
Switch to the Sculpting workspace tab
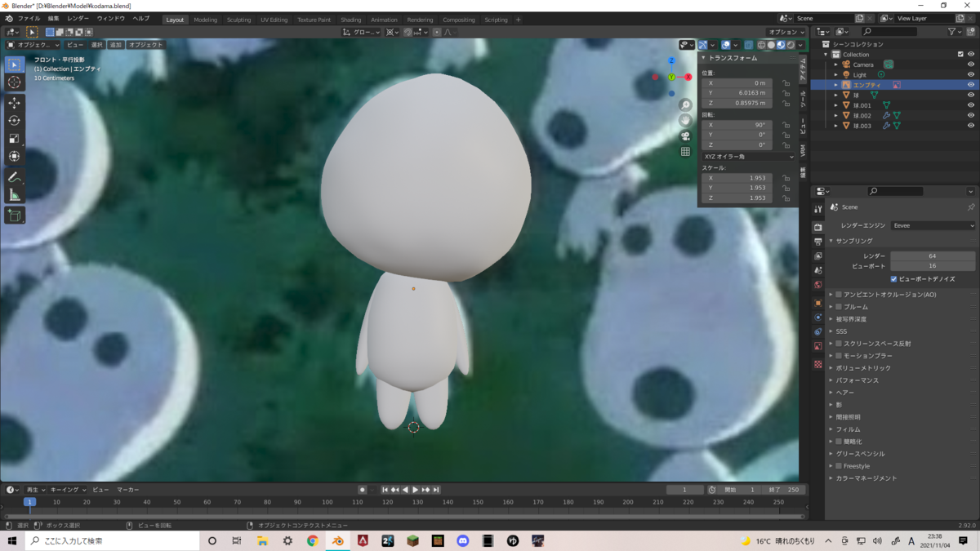tap(238, 20)
